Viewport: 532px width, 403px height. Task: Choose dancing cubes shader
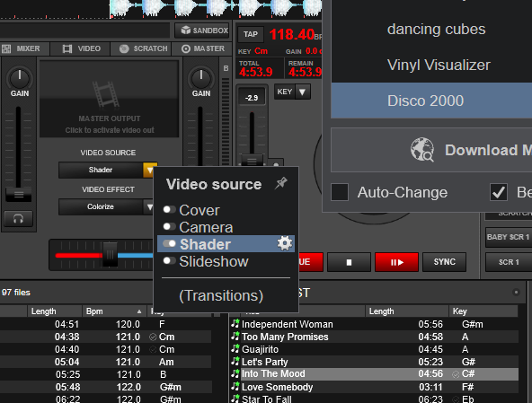tap(436, 29)
